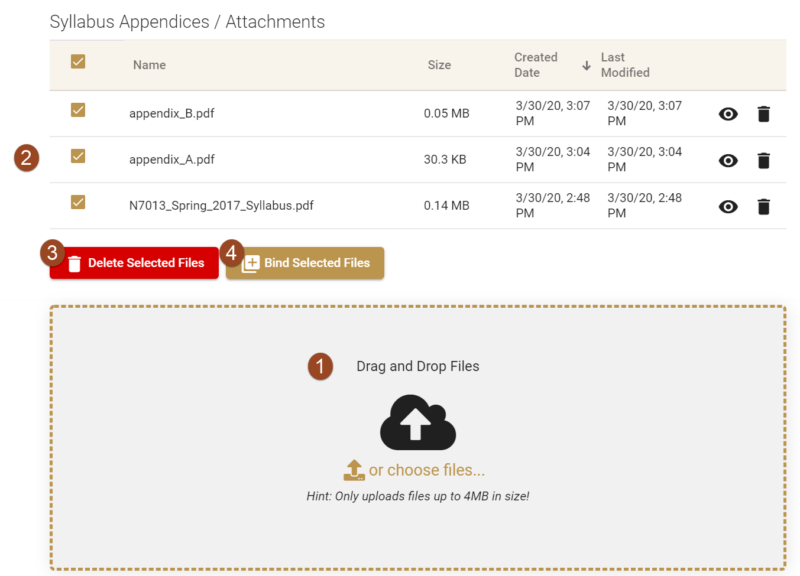Toggle the select-all checkbox in header
800x576 pixels.
(x=78, y=62)
